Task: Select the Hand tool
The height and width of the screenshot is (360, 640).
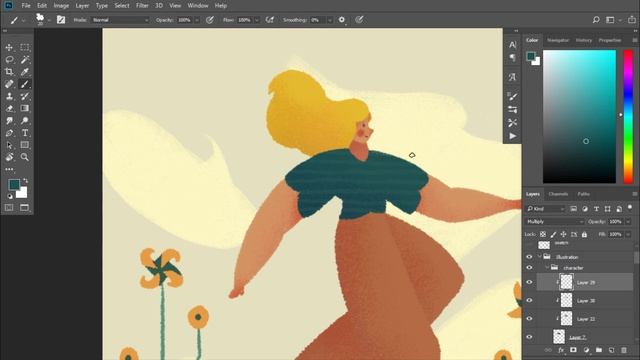Action: (x=9, y=157)
